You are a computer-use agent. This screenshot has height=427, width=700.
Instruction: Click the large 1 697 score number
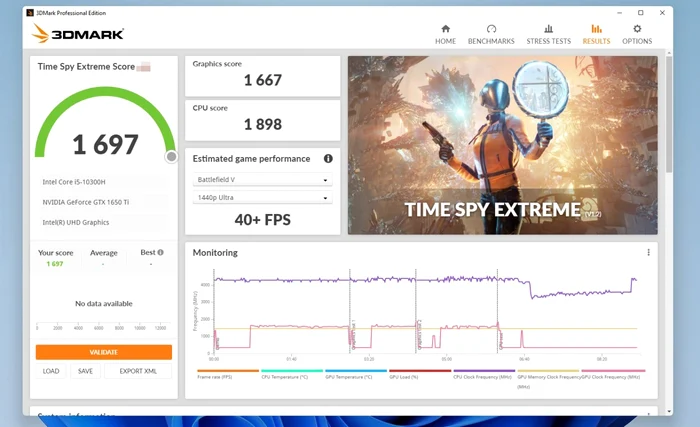[105, 144]
